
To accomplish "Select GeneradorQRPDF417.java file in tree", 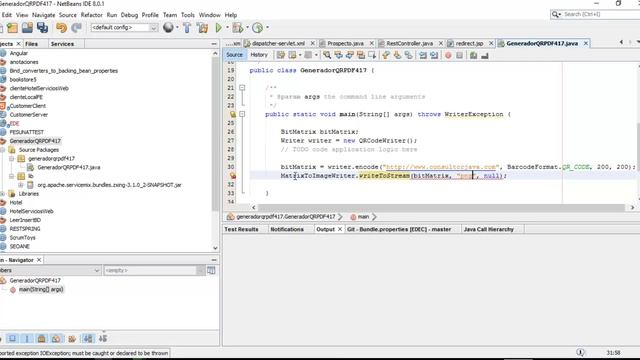I will [69, 167].
